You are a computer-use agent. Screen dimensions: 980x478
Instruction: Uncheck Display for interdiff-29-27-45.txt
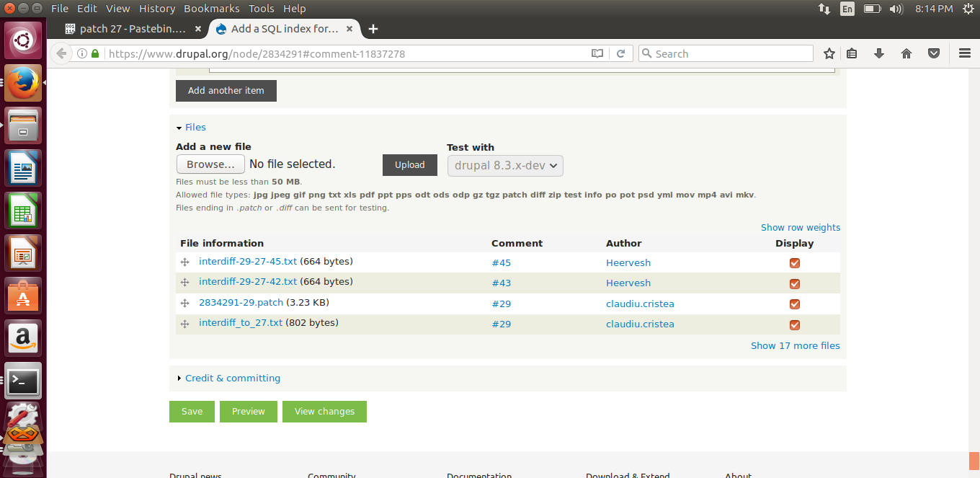point(794,262)
